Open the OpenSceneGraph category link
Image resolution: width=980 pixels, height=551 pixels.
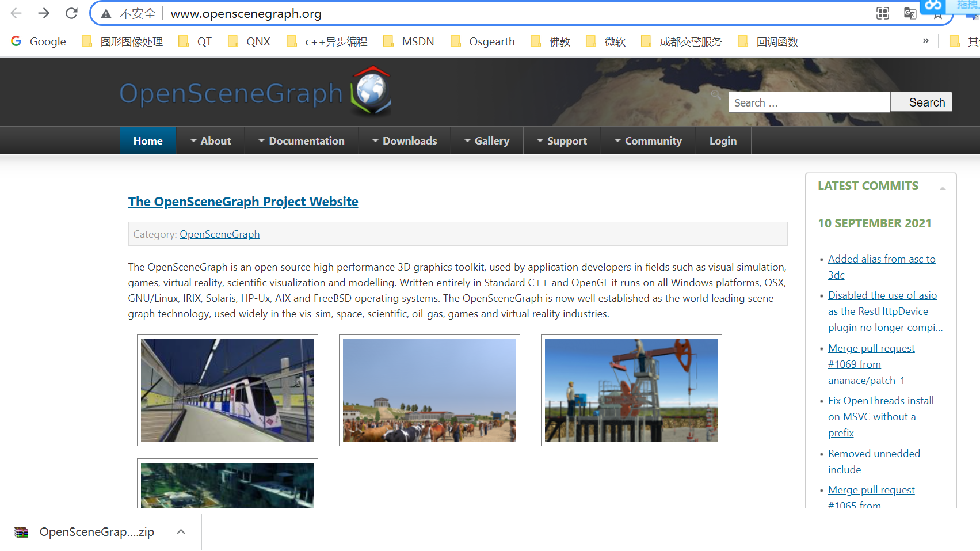coord(219,234)
